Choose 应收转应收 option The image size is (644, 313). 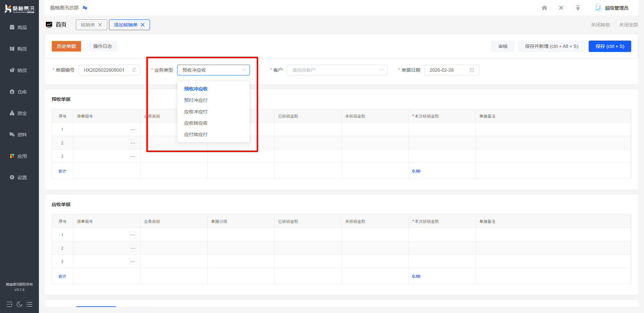196,123
